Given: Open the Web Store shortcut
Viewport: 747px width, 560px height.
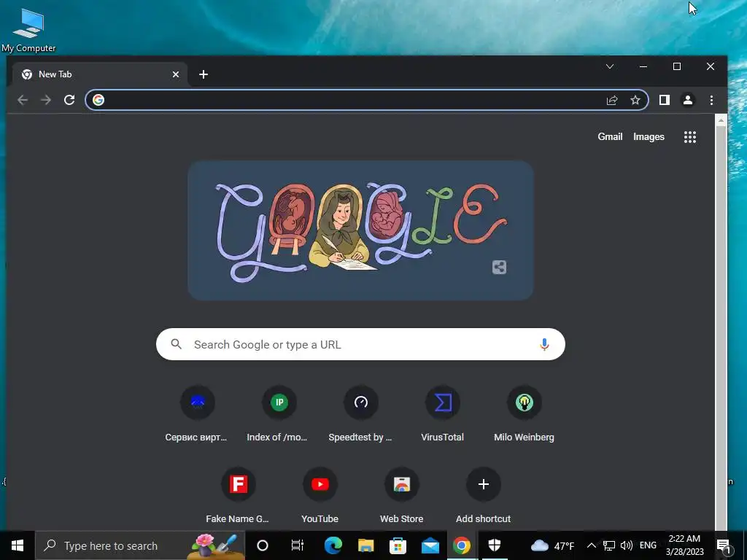Looking at the screenshot, I should coord(402,496).
